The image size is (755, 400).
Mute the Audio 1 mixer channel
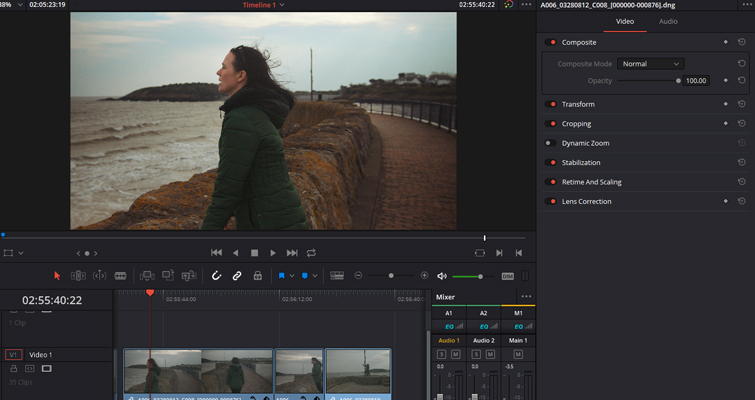point(455,355)
